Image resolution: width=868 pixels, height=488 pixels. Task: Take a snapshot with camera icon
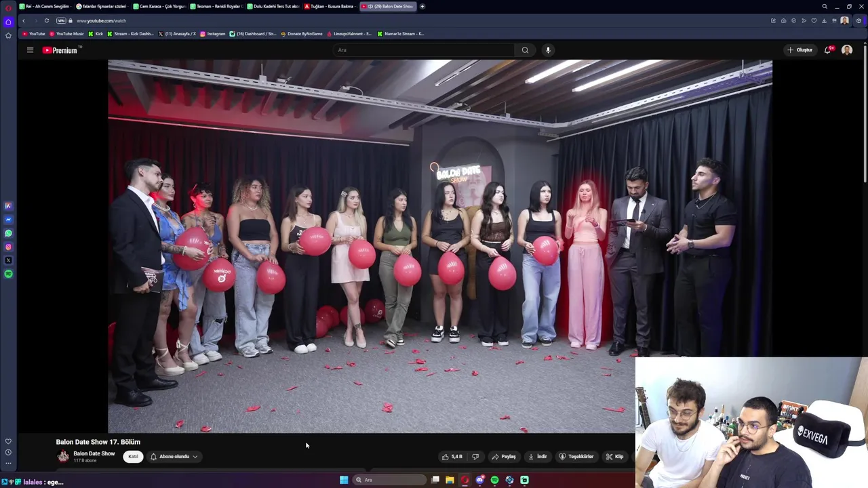pos(783,21)
